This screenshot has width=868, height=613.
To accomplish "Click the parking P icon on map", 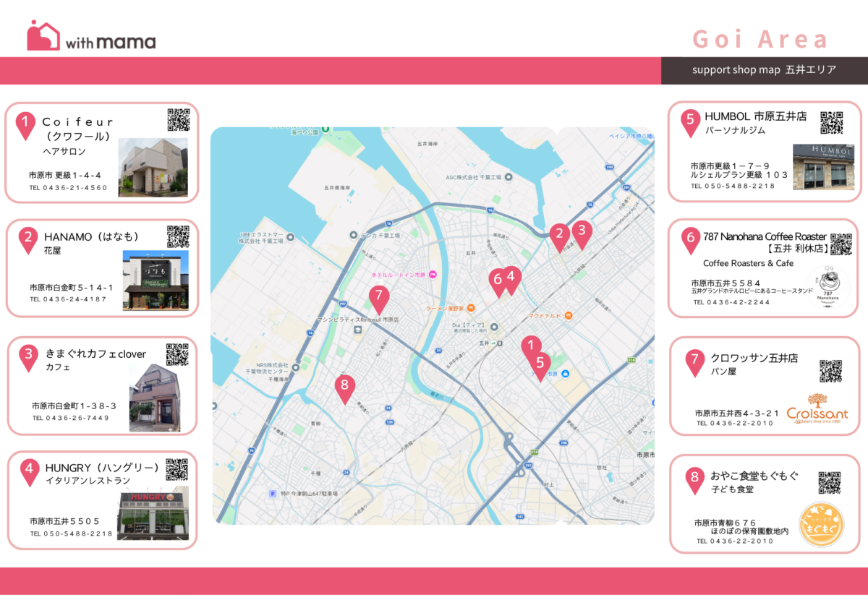I will [273, 494].
